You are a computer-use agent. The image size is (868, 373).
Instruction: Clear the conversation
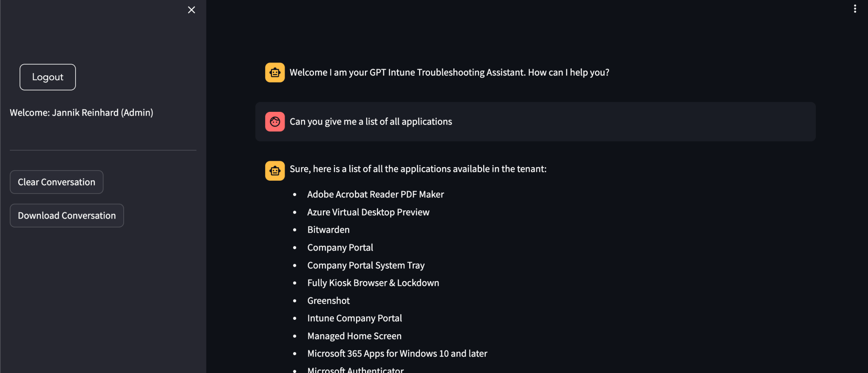click(x=56, y=182)
